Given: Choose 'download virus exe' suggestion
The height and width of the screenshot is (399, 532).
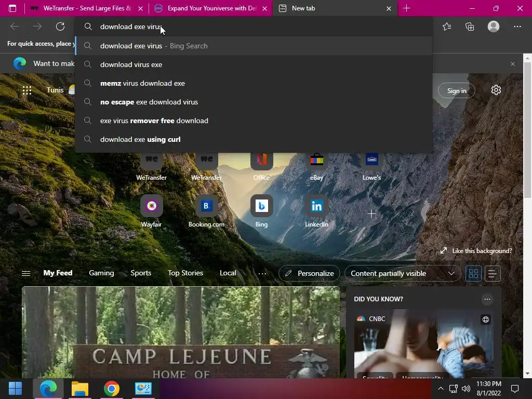Looking at the screenshot, I should pyautogui.click(x=254, y=64).
